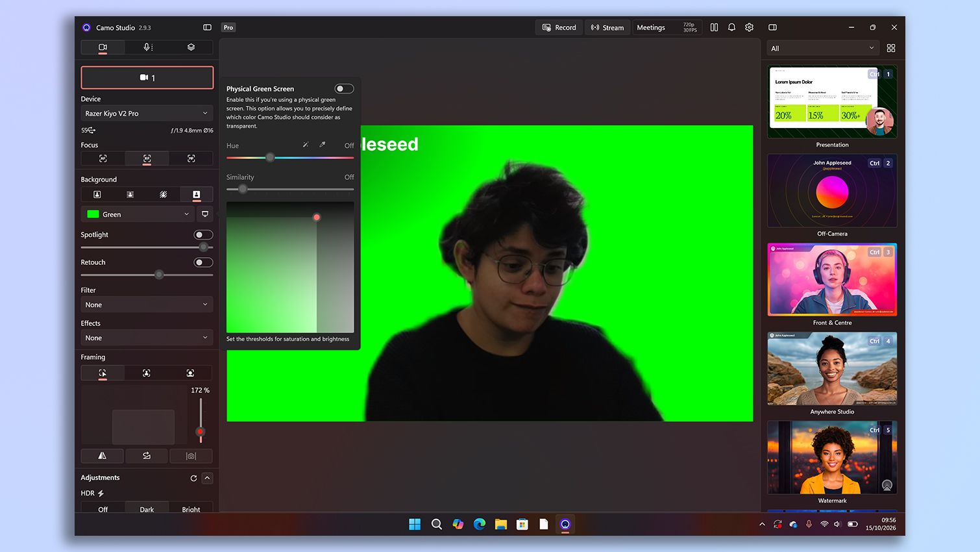
Task: Click the rainbow Hue slider
Action: pyautogui.click(x=290, y=158)
